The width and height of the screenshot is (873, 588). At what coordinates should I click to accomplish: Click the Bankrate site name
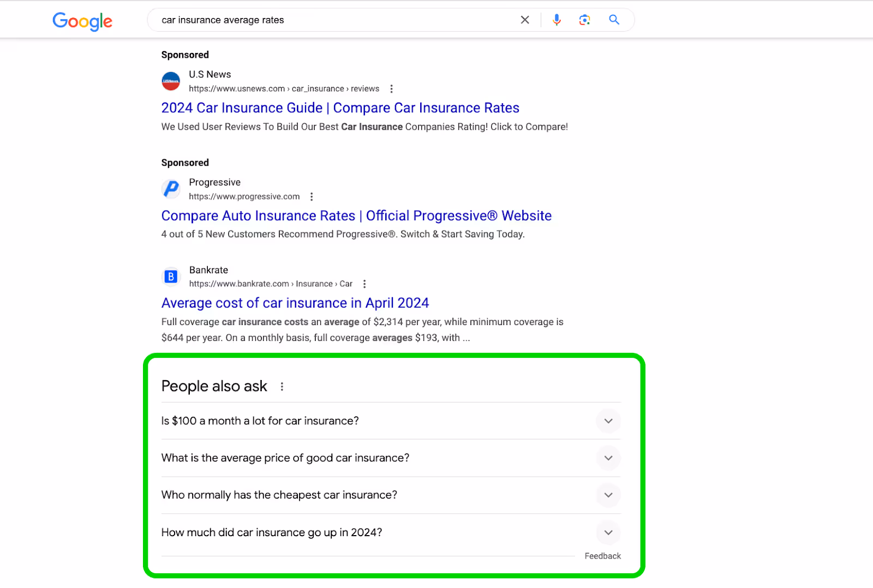[x=208, y=270]
